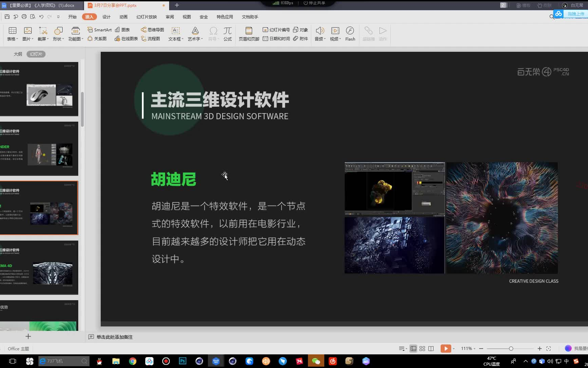
Task: Insert a Flash object
Action: [350, 34]
